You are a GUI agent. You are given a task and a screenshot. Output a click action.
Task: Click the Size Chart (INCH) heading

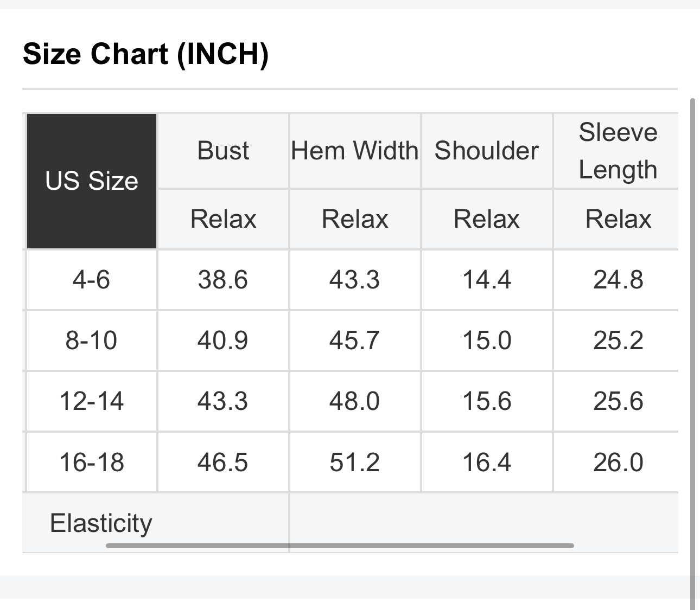tap(145, 54)
